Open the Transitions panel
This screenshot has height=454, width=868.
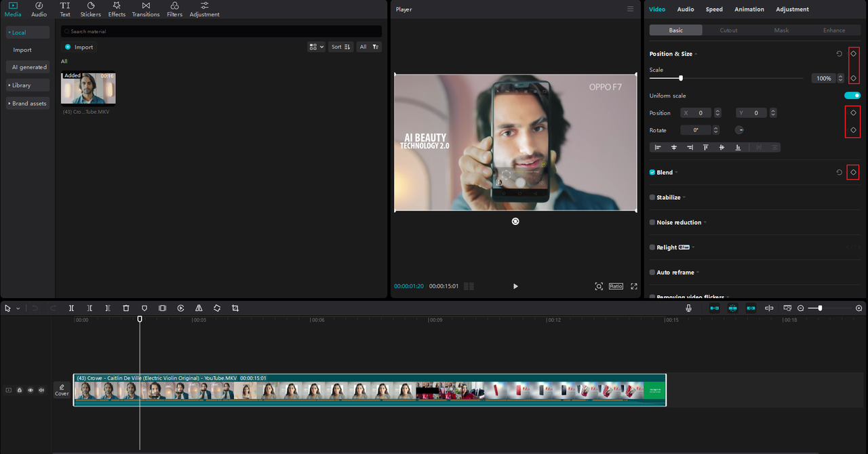pos(146,9)
